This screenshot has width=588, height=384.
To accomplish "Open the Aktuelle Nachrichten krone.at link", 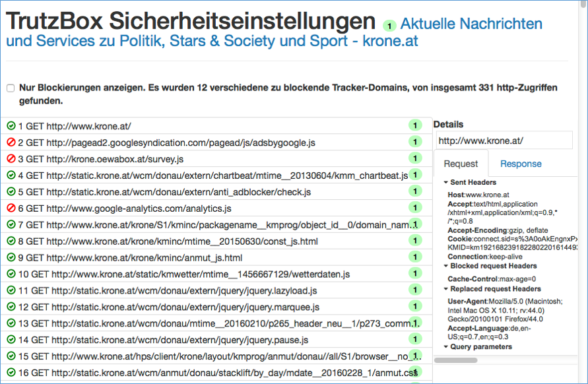I will tap(274, 32).
